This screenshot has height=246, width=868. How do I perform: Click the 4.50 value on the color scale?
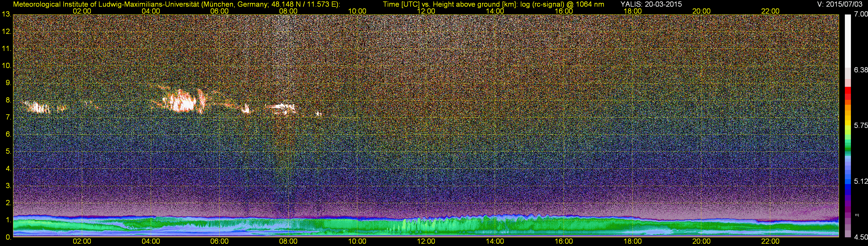tap(860, 237)
